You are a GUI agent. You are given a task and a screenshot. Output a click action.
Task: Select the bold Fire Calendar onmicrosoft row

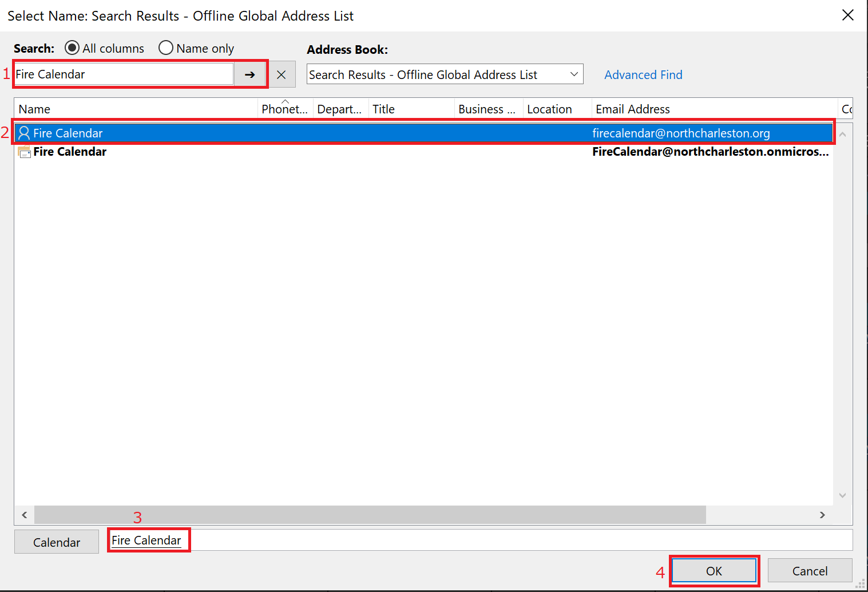(424, 152)
